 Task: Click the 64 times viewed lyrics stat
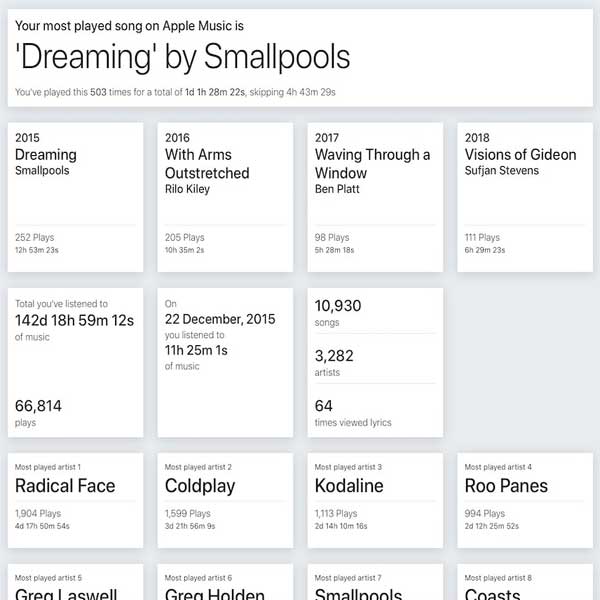[353, 413]
